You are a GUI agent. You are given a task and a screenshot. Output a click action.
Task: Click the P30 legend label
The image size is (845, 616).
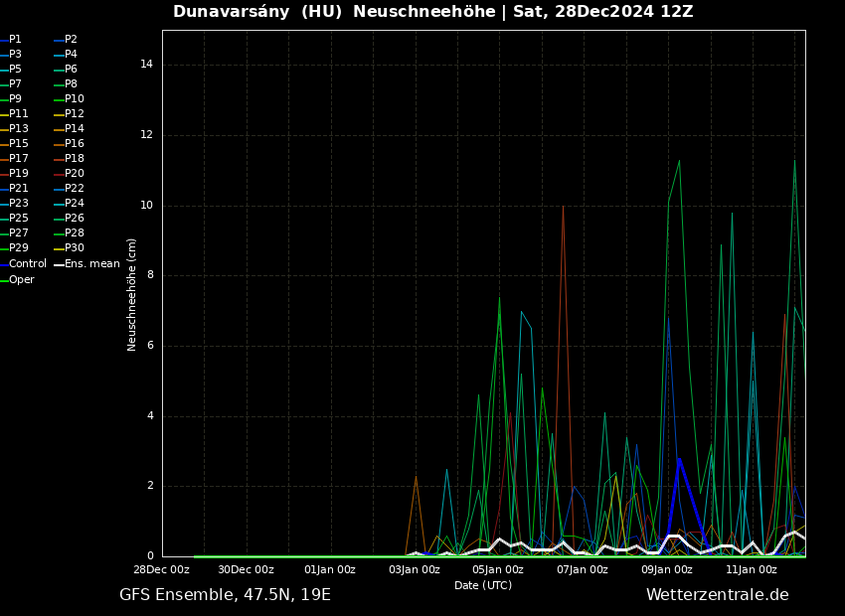pyautogui.click(x=75, y=248)
